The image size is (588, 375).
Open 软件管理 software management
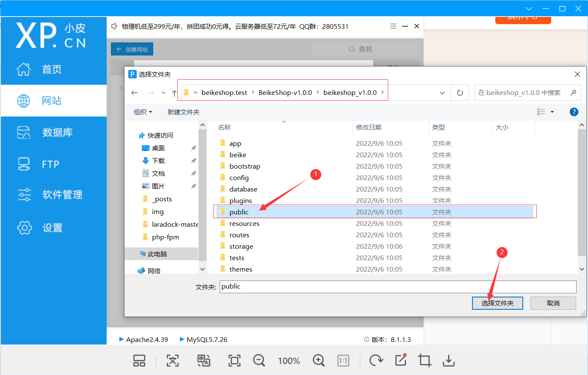[x=53, y=195]
